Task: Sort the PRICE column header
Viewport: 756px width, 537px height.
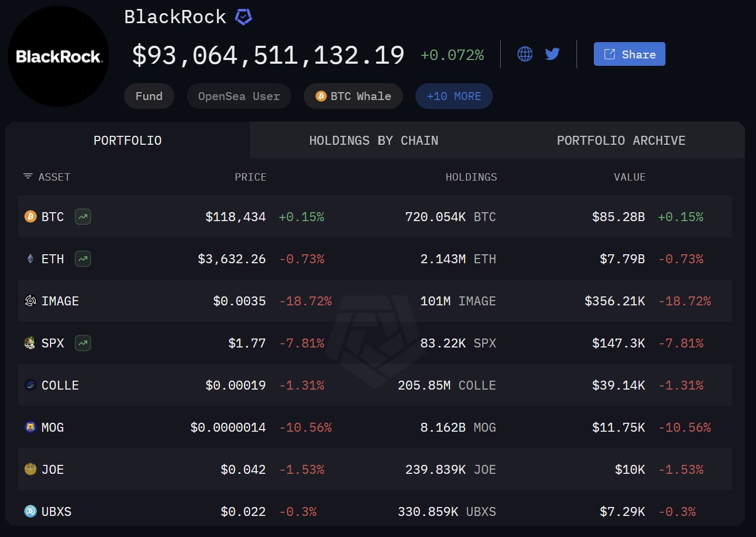Action: (x=251, y=177)
